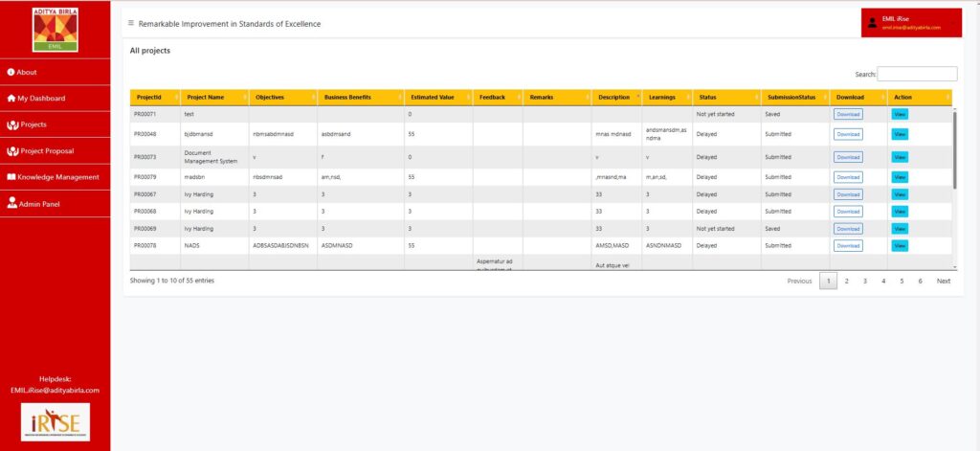Sort table by Estimated Value column
The height and width of the screenshot is (451, 980).
[436, 98]
